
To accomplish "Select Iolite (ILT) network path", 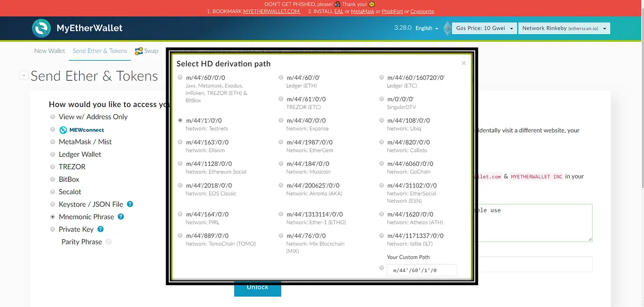I will point(382,235).
